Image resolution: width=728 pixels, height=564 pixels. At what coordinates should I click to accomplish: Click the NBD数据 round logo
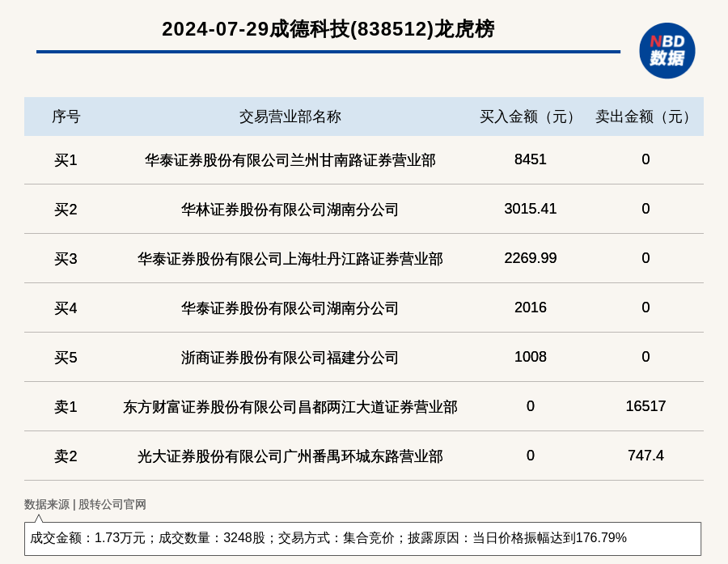tap(667, 51)
